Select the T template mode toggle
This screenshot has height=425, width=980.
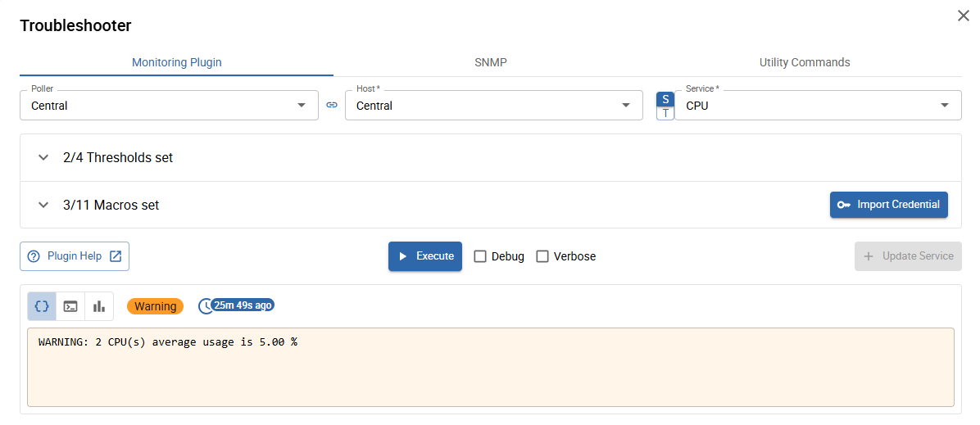coord(665,113)
